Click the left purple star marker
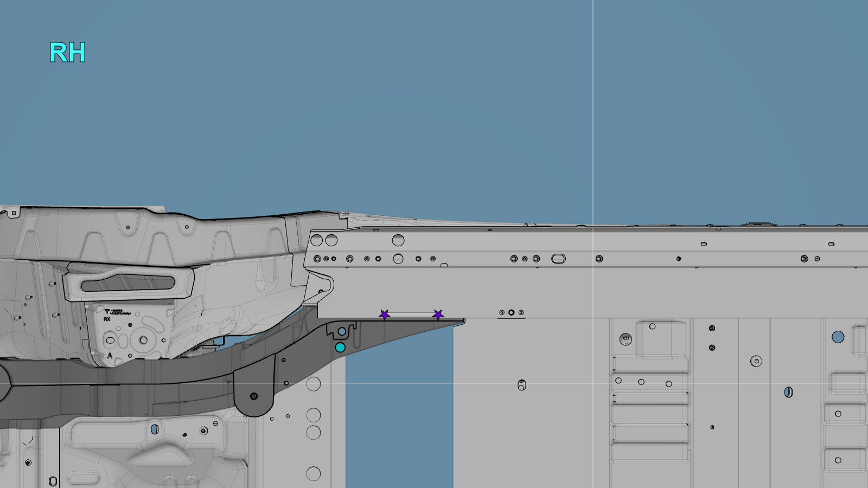 point(384,314)
